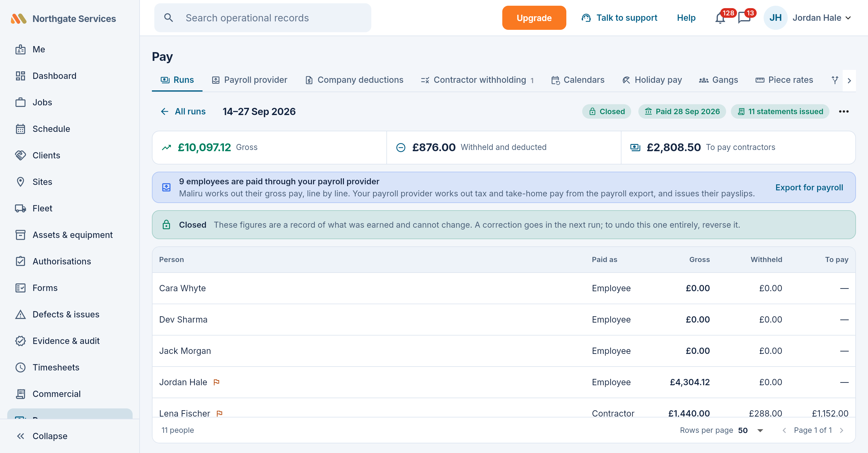Click the search magnifier icon

[168, 18]
